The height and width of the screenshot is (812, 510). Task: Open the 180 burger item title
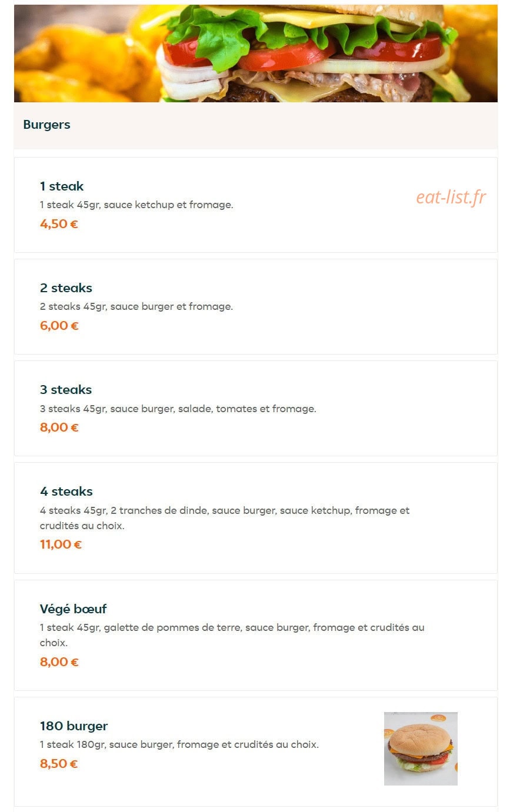74,726
